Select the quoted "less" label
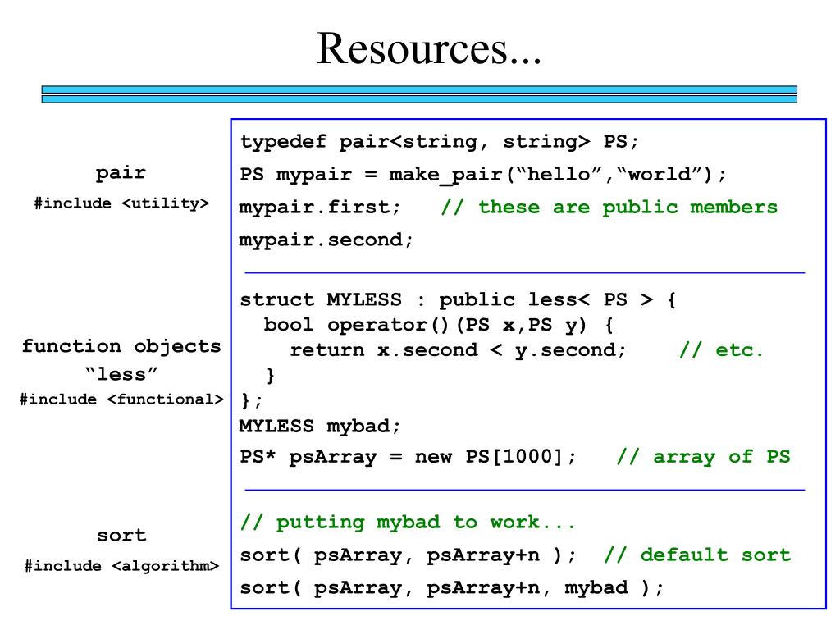Image resolution: width=840 pixels, height=630 pixels. 121,373
